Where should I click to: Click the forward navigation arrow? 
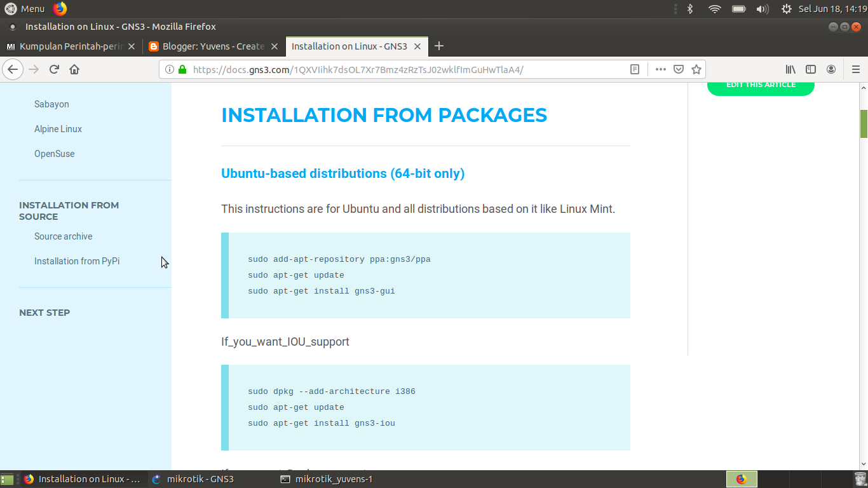coord(34,69)
